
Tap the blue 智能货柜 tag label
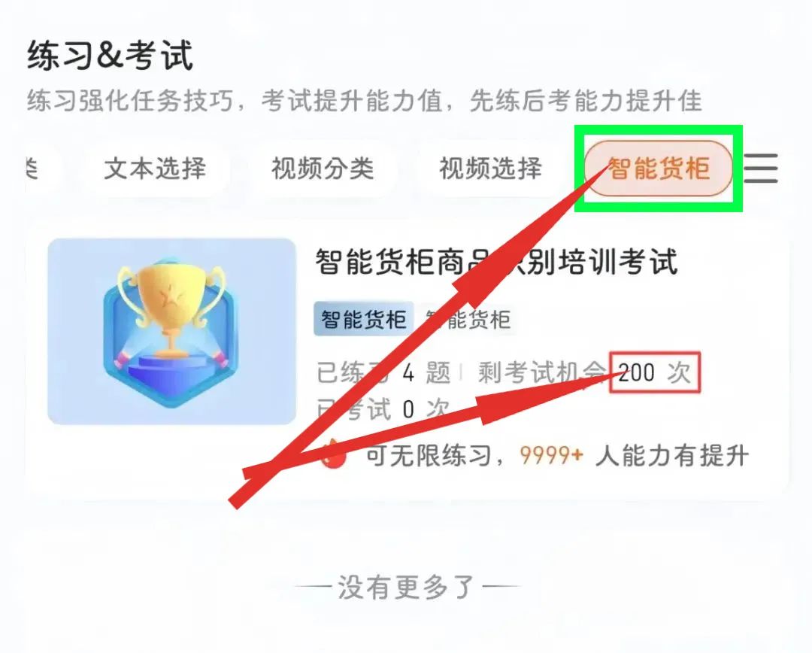click(364, 319)
